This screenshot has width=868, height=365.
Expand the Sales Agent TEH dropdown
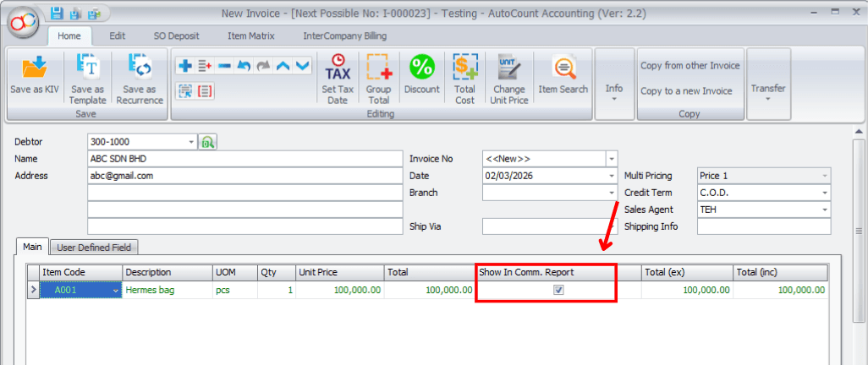[x=825, y=210]
